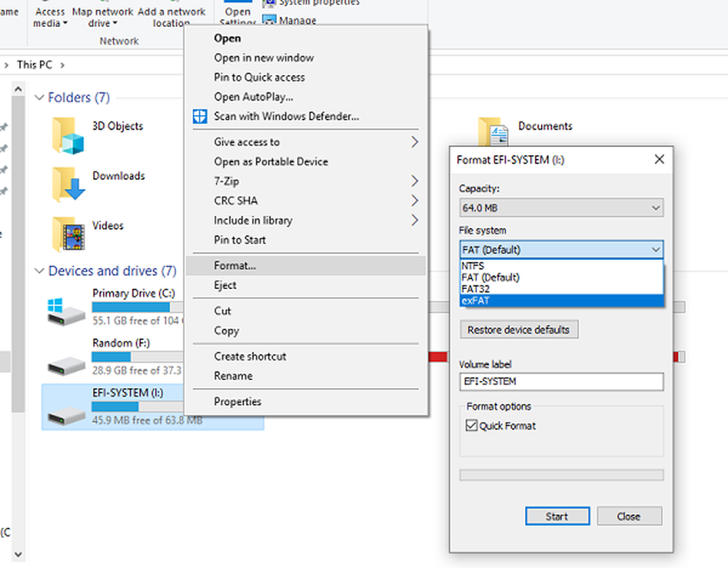This screenshot has height=568, width=728.
Task: Click Cut in the context menu
Action: point(306,311)
